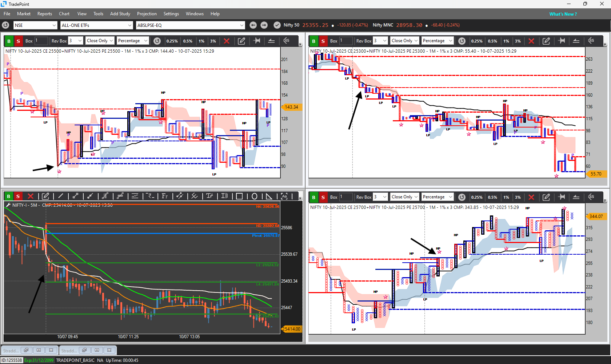Screen dimensions: 611x364
Task: Open Rev Box dropdown in top-left chart
Action: pyautogui.click(x=76, y=41)
